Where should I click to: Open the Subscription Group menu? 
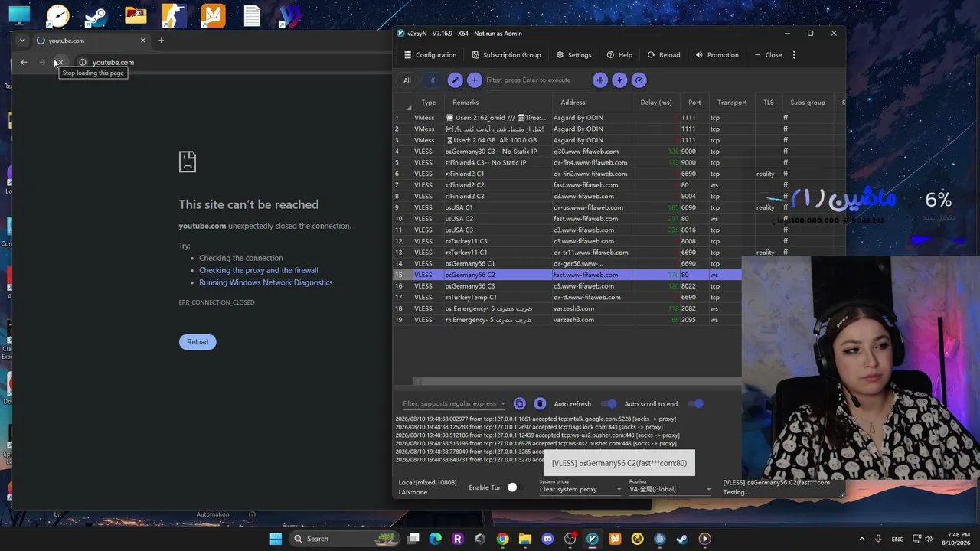(x=506, y=55)
